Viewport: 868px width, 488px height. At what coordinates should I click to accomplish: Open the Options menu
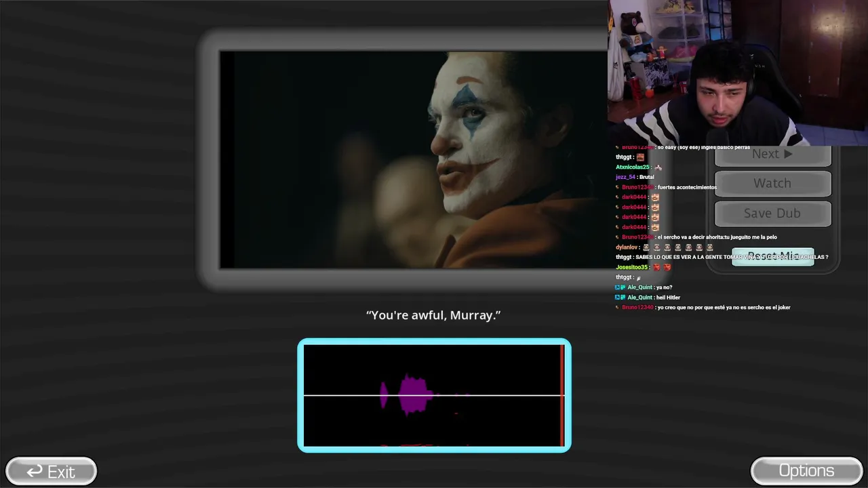tap(806, 471)
